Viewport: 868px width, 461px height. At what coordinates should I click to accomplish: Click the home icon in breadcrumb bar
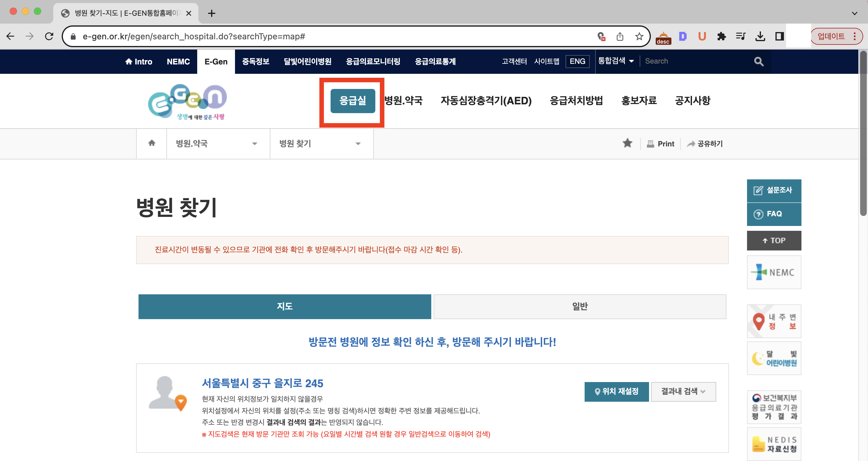152,143
